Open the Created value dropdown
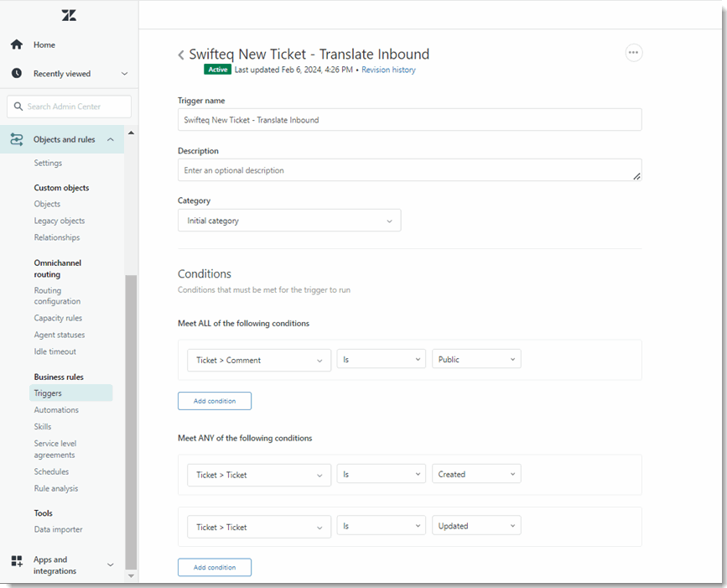Image resolution: width=727 pixels, height=588 pixels. pyautogui.click(x=476, y=474)
